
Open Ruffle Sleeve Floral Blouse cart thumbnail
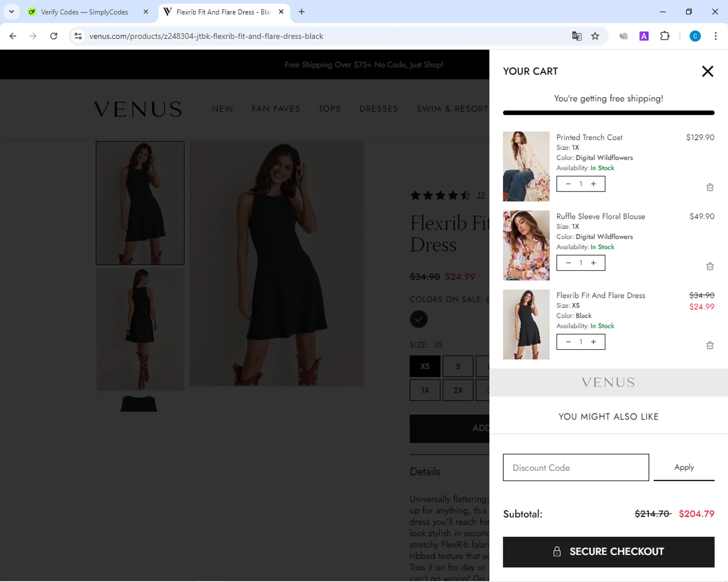(526, 245)
